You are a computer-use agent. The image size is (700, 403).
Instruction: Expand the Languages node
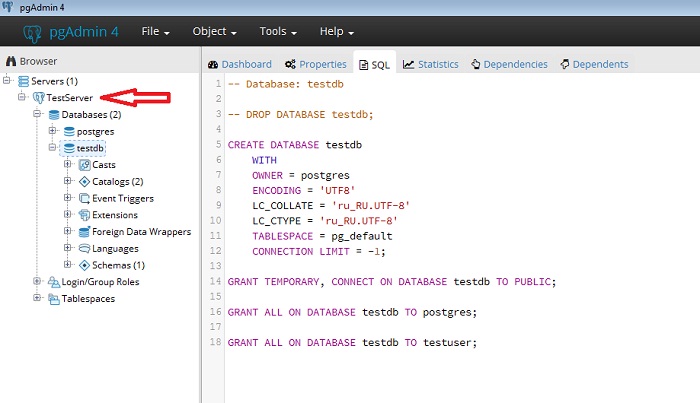click(67, 248)
